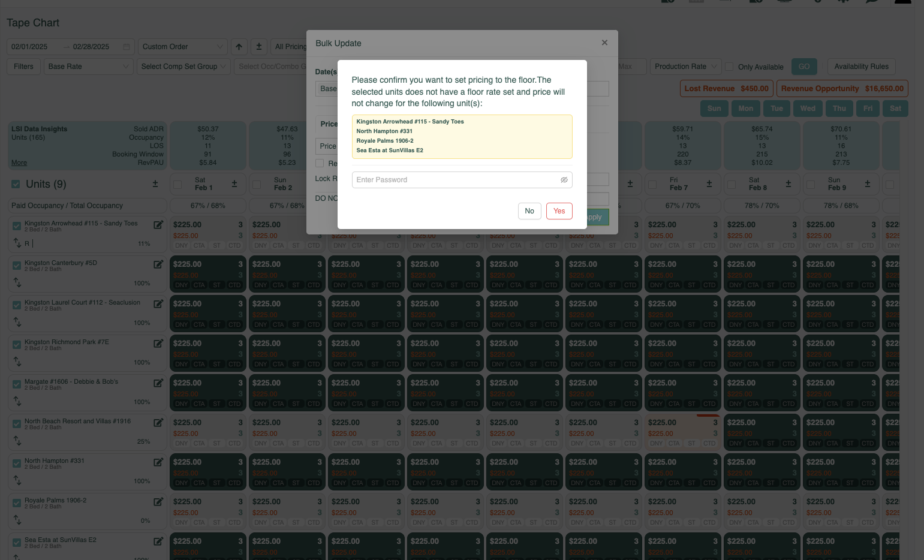
Task: Toggle checkbox for Margate #1606
Action: pyautogui.click(x=17, y=384)
